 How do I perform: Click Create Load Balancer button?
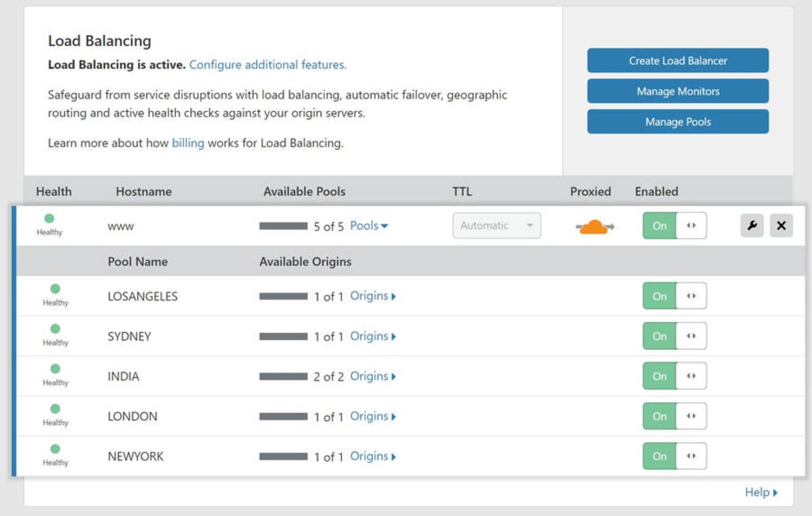tap(678, 60)
